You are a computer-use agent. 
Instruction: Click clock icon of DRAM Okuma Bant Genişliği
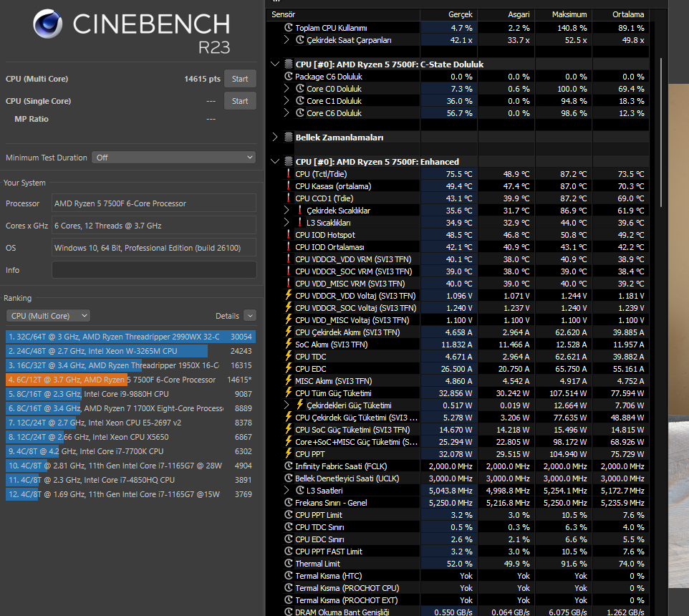289,612
